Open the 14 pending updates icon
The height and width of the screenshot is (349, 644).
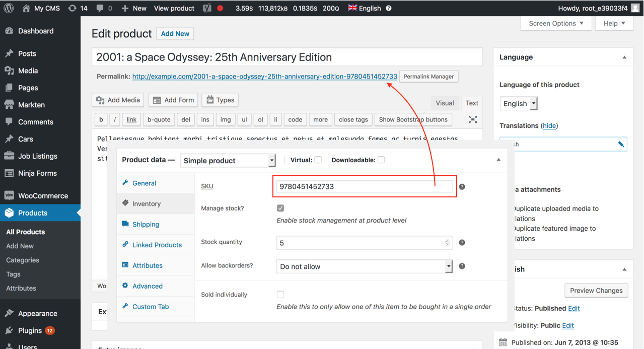73,8
